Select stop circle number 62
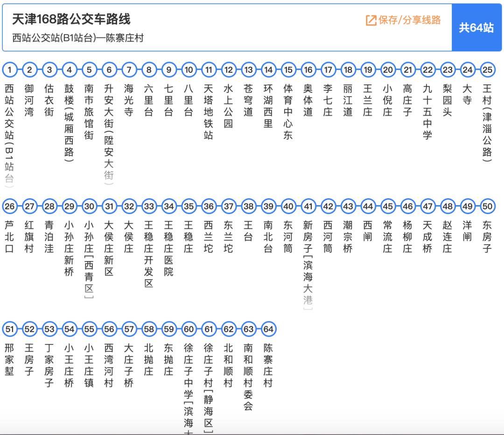Viewport: 504px width, 435px height. click(229, 329)
